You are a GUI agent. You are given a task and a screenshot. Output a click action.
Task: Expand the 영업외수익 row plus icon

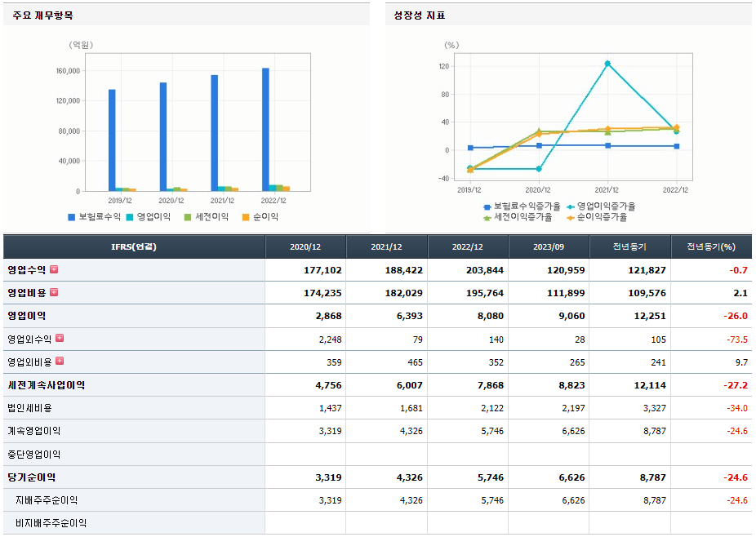click(x=60, y=338)
